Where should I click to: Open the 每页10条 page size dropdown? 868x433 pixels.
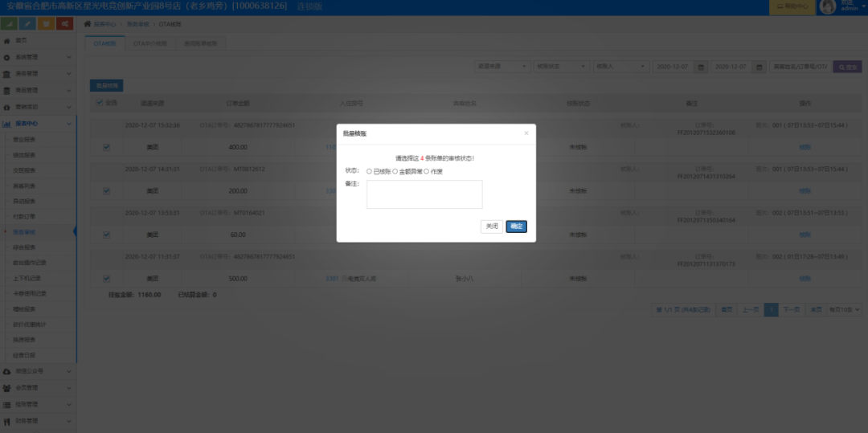[844, 309]
